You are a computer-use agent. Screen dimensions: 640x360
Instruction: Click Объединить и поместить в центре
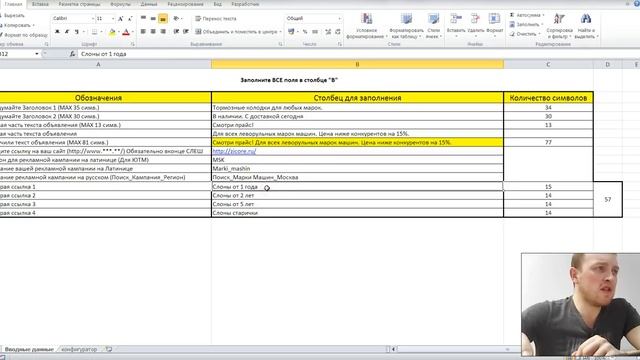pyautogui.click(x=236, y=31)
